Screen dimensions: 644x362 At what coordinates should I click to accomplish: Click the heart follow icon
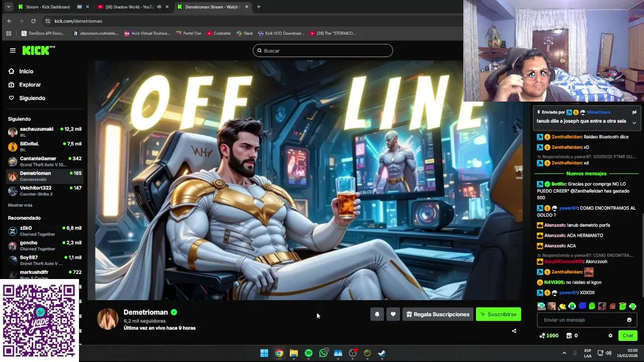(x=393, y=314)
